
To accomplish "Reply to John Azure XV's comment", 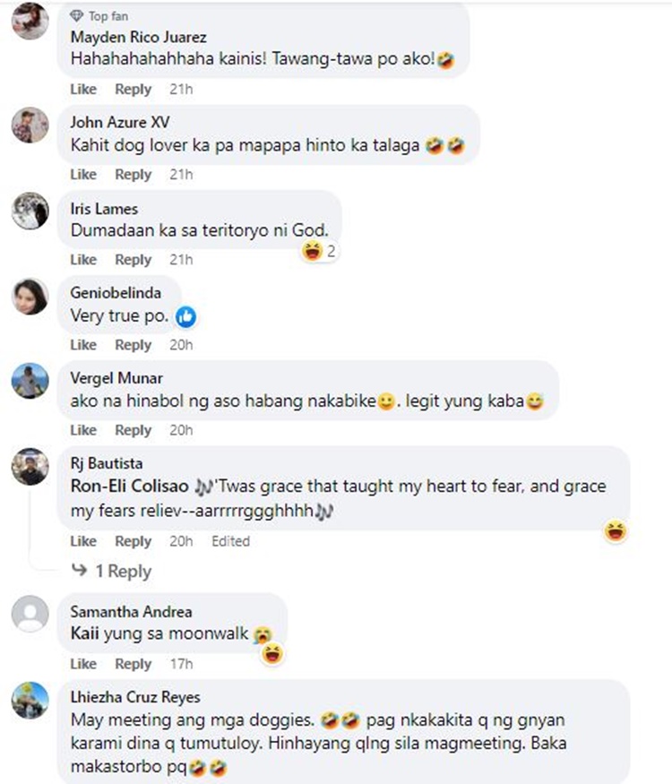I will pos(134,175).
